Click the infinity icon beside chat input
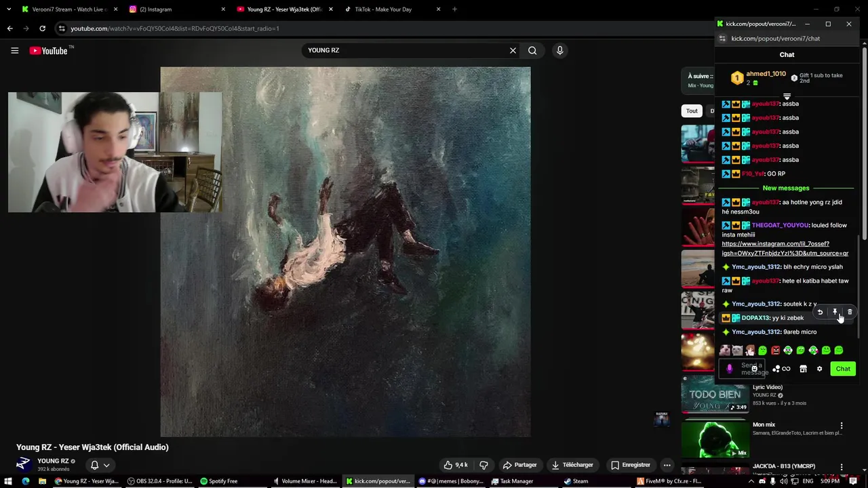Image resolution: width=868 pixels, height=488 pixels. pyautogui.click(x=786, y=369)
